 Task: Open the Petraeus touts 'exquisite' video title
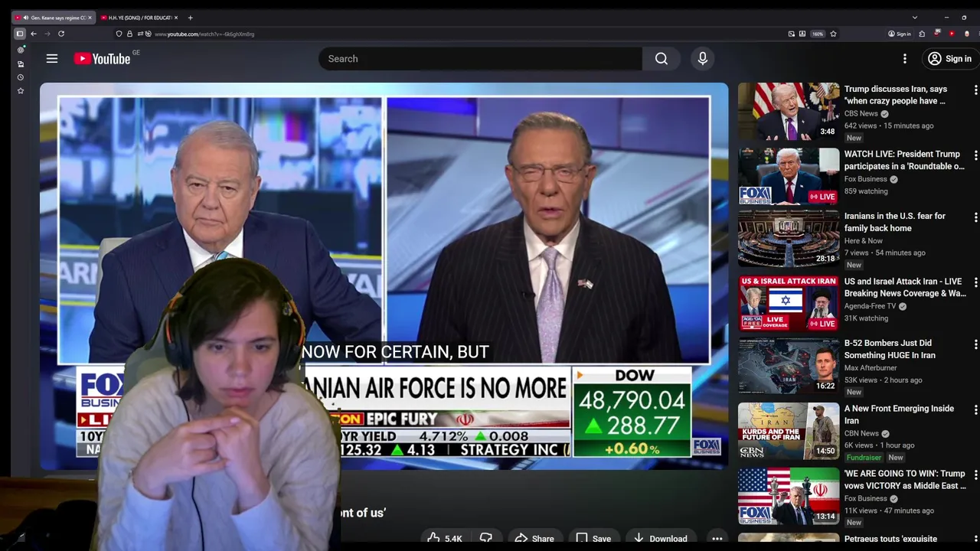click(x=891, y=539)
